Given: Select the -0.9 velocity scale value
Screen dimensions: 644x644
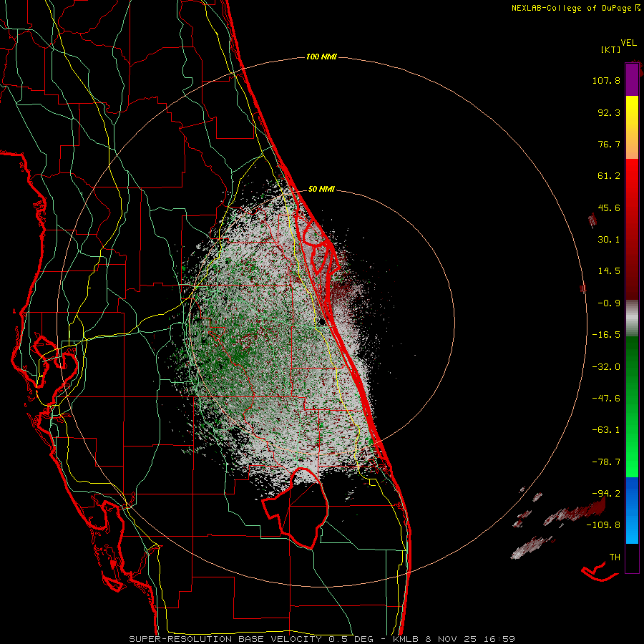Looking at the screenshot, I should [609, 303].
